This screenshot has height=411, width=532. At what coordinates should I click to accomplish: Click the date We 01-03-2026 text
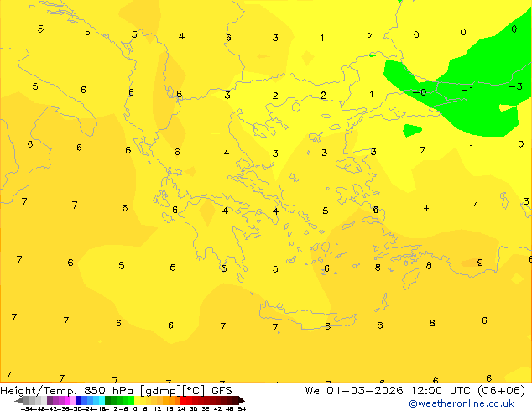(x=354, y=391)
